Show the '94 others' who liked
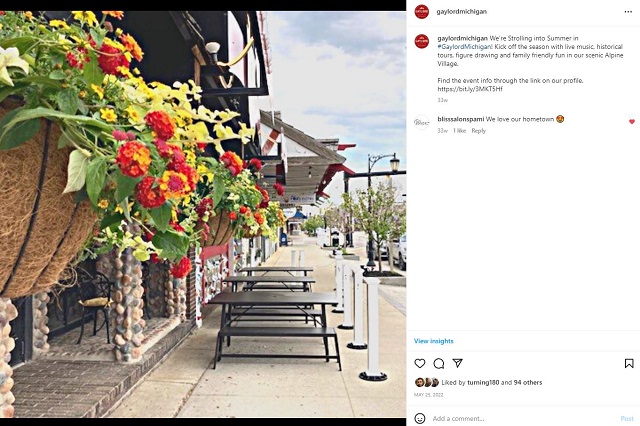640x426 pixels. pyautogui.click(x=528, y=382)
